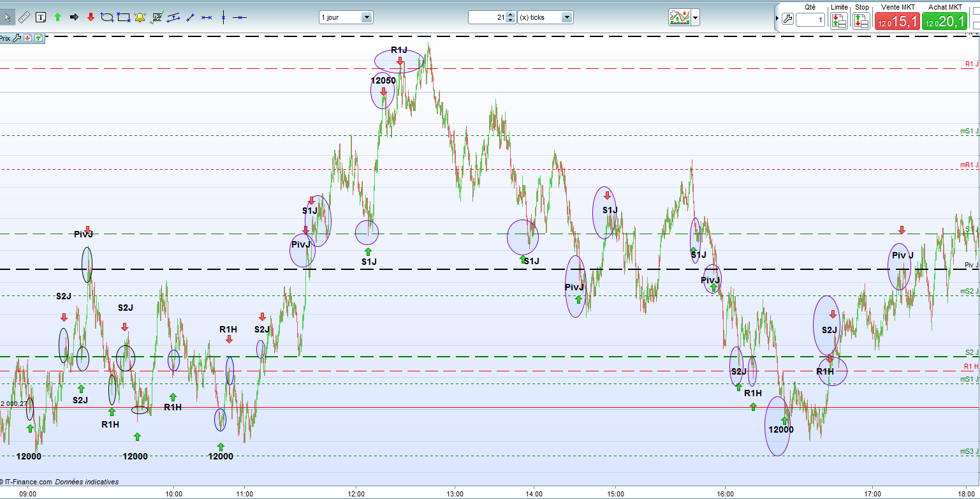Click the 'mS2 J' level label on the price axis
Viewport: 980px width, 499px height.
(x=969, y=291)
